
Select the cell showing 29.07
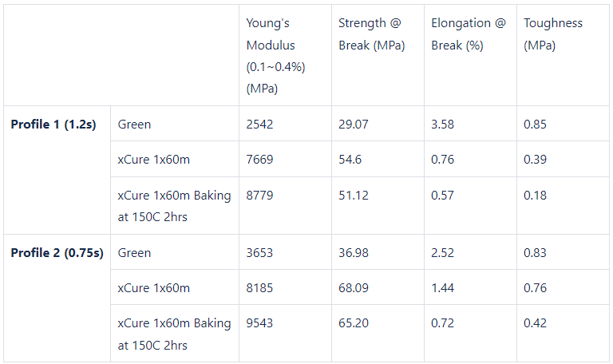354,125
